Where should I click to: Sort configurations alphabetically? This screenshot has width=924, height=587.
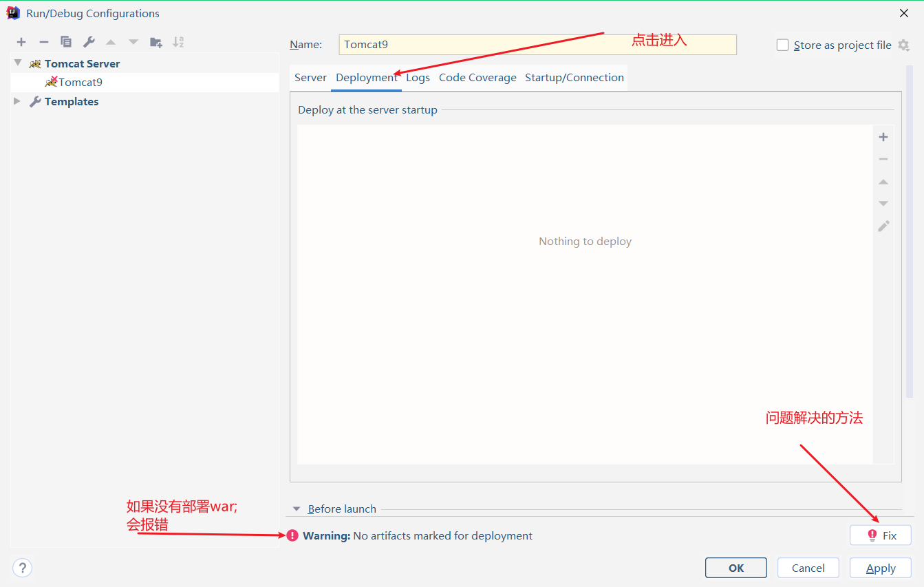tap(178, 42)
